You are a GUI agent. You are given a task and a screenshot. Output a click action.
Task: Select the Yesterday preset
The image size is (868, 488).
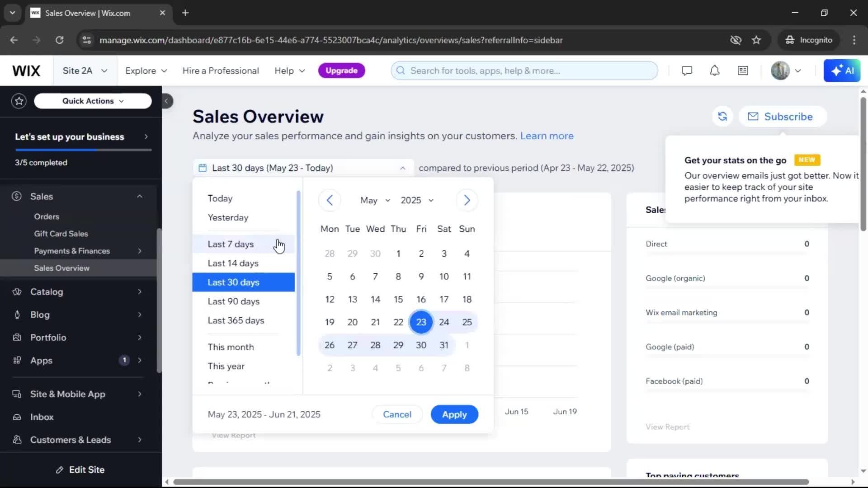coord(243,217)
